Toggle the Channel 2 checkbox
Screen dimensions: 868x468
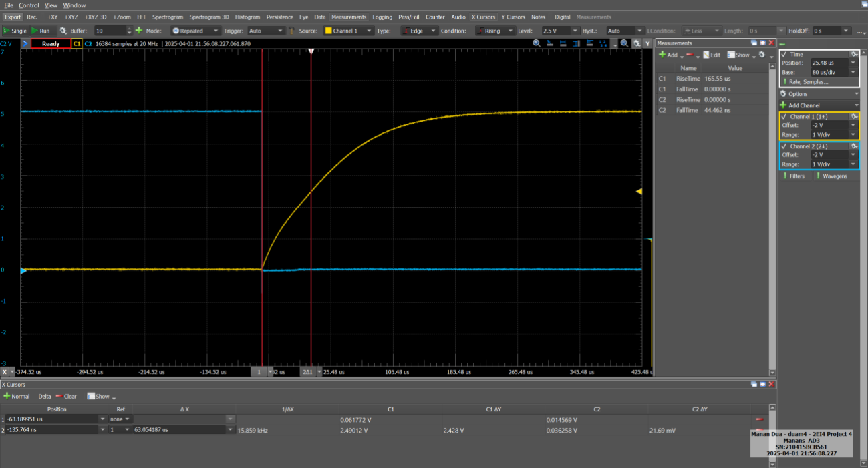pos(784,146)
